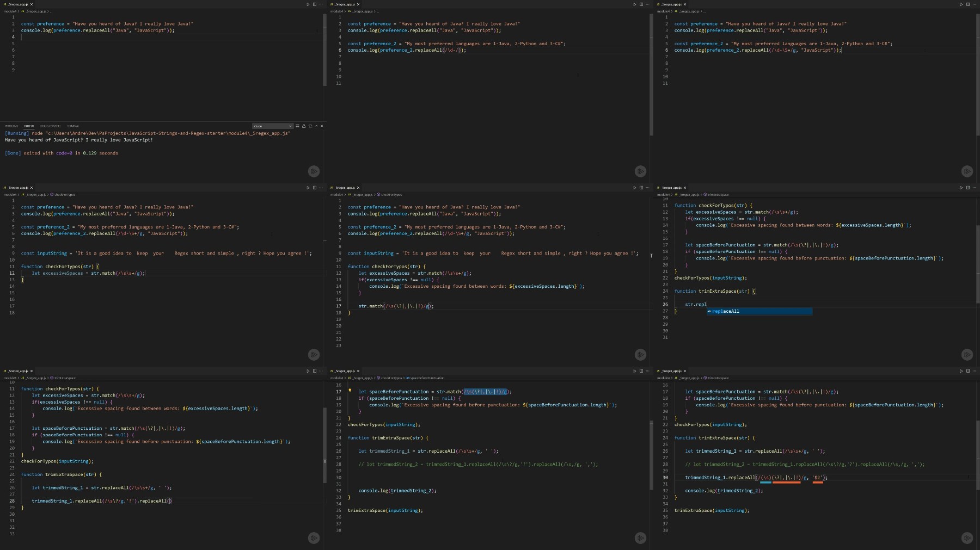Close _5regex_app.js tab in the center pane
This screenshot has width=980, height=550.
point(358,188)
